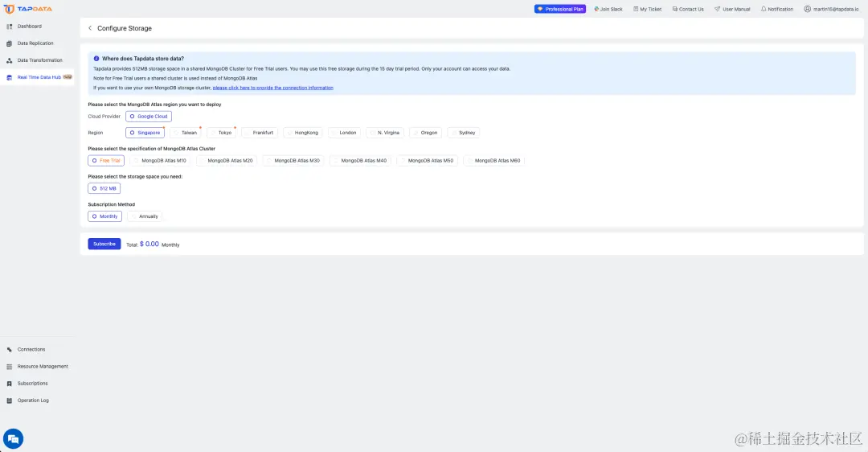
Task: Click the Real Time Data Hub icon
Action: coord(10,77)
